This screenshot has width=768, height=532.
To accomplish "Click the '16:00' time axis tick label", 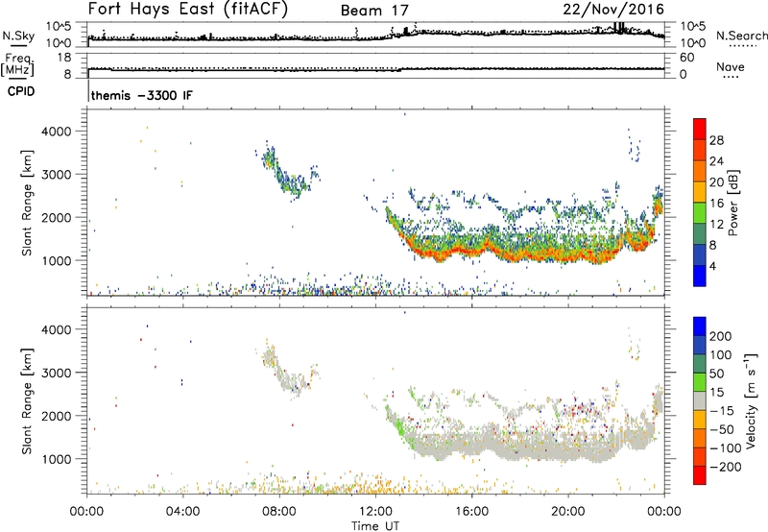I will (471, 512).
